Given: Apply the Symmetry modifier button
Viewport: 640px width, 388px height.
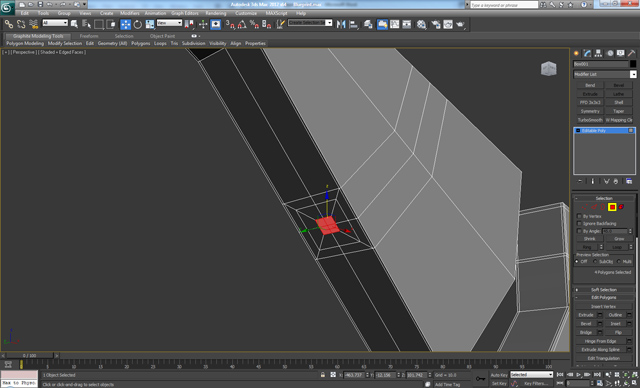Looking at the screenshot, I should pyautogui.click(x=590, y=111).
